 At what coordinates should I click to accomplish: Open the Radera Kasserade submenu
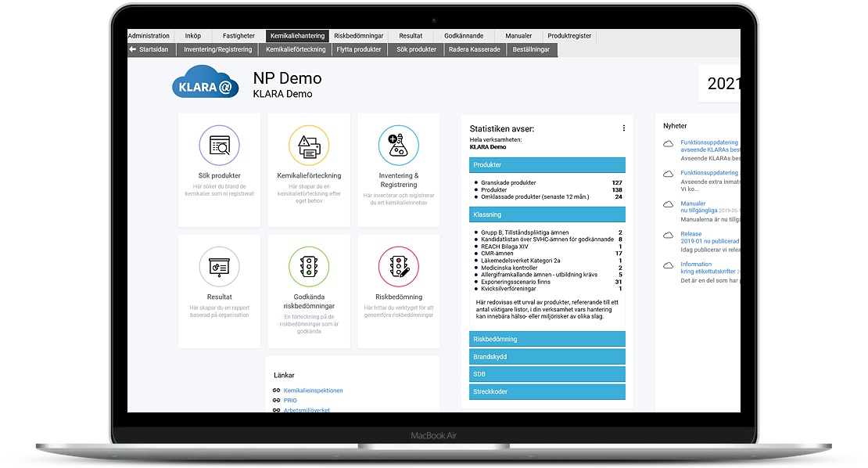pos(475,50)
